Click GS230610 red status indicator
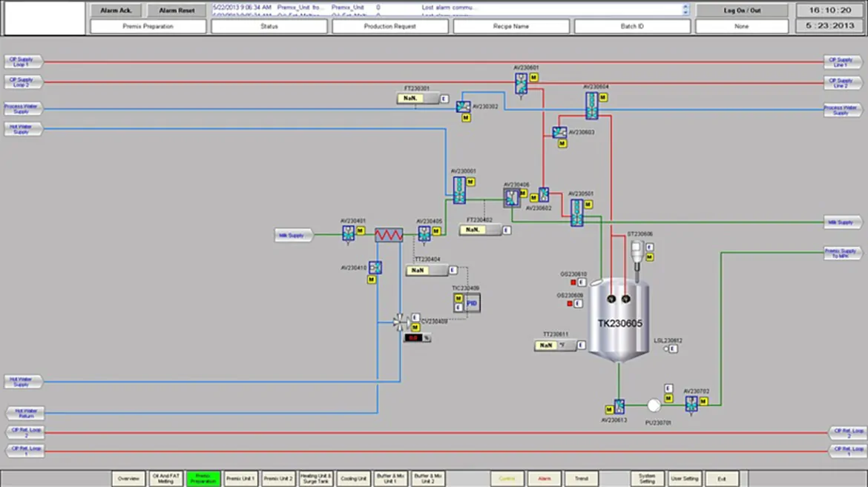This screenshot has height=487, width=868. tap(573, 282)
